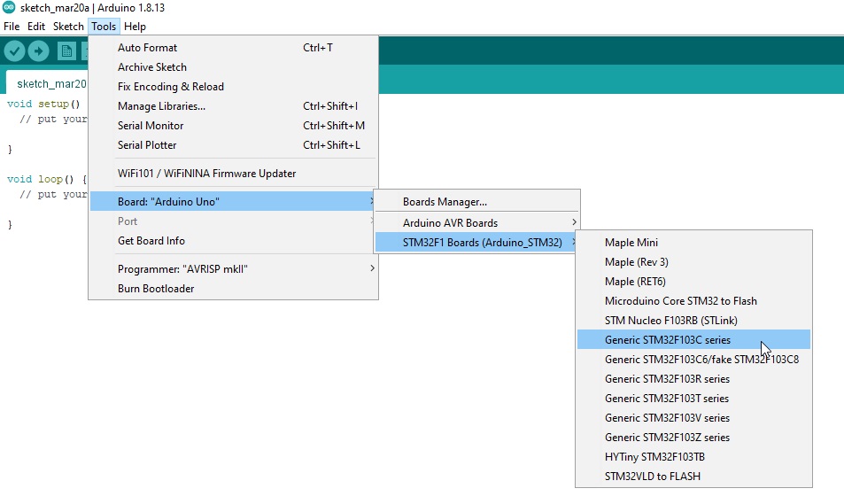Click the Arduino logo in the title bar

(x=9, y=8)
